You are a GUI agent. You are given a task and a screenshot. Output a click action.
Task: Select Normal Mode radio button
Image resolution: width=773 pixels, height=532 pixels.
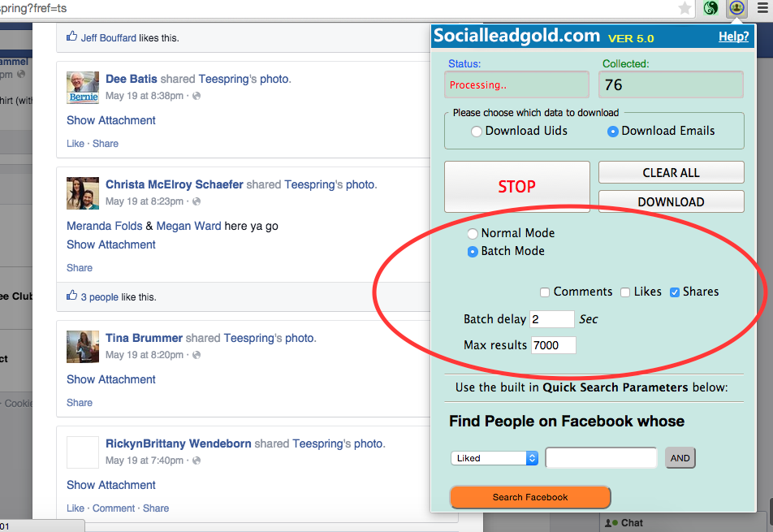(x=473, y=234)
